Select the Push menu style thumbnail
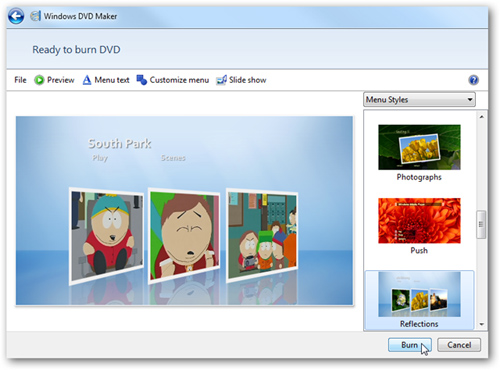This screenshot has width=500, height=370. [419, 221]
